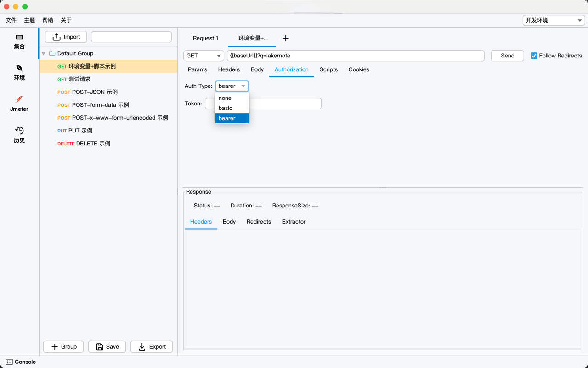Open the Scripts tab

[x=328, y=69]
